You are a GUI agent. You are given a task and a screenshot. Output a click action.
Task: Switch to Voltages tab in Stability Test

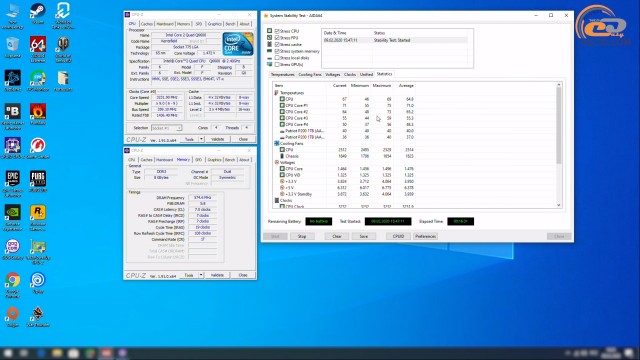coord(333,74)
